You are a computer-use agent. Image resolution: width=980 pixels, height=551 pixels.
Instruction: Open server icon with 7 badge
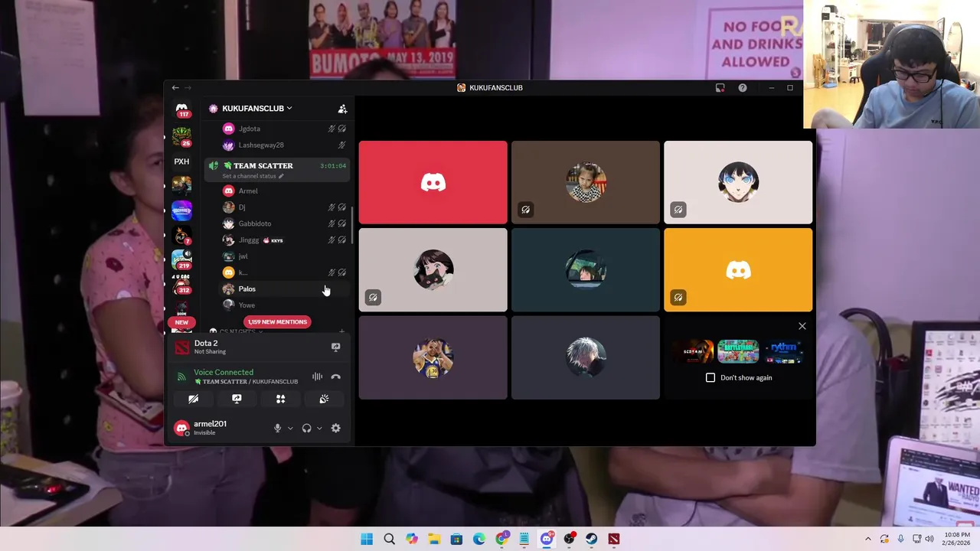click(x=181, y=235)
